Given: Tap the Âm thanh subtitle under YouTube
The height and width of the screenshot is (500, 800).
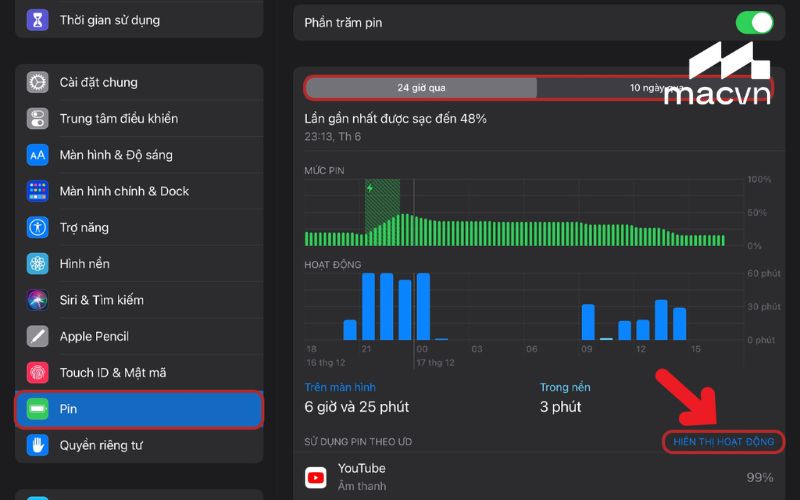Looking at the screenshot, I should click(x=362, y=486).
